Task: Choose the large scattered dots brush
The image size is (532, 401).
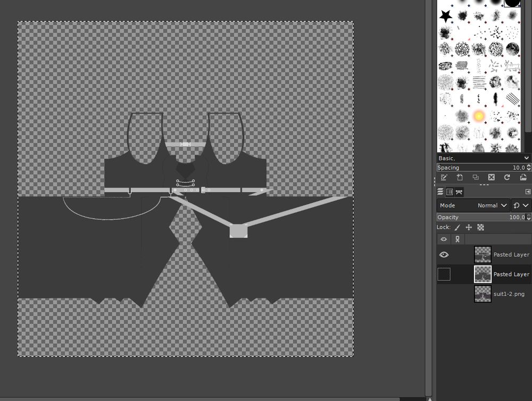Action: point(495,32)
